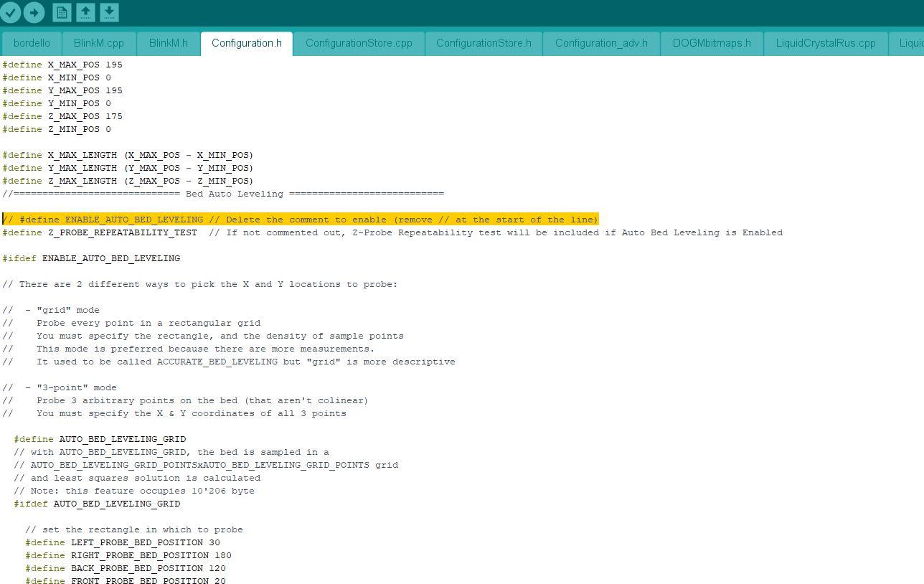The image size is (924, 584).
Task: Click the Z_MAX_POS 175 define line
Action: point(62,116)
